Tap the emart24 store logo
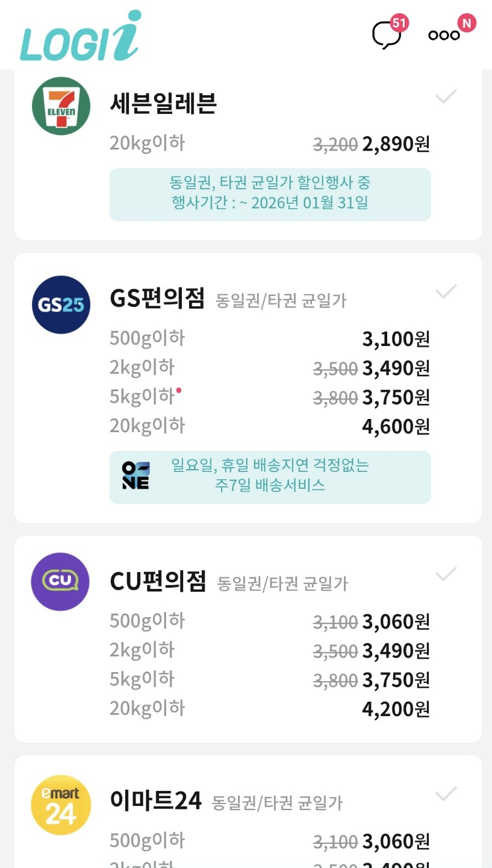The image size is (492, 868). (61, 805)
